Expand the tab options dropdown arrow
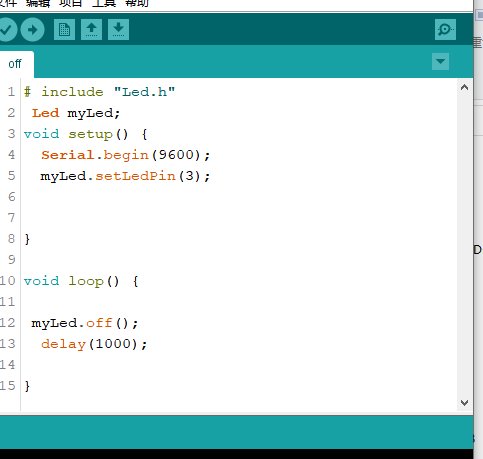This screenshot has width=483, height=459. (x=440, y=62)
